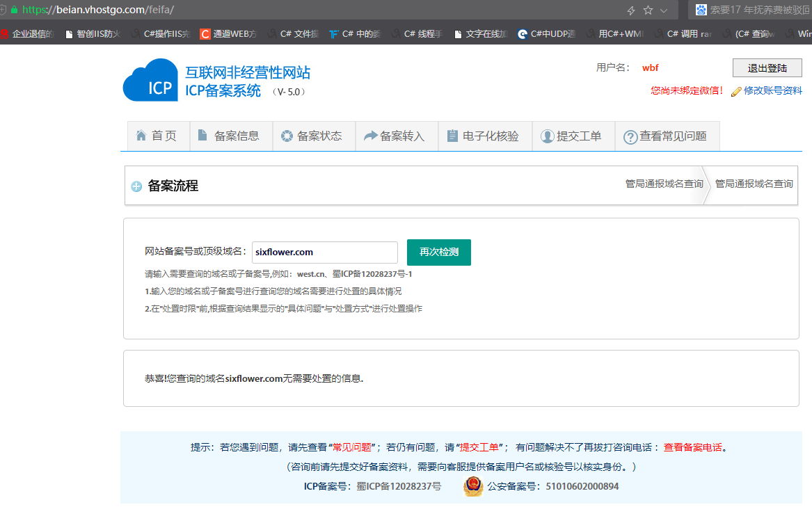Click the domain input field showing sixflower.com
812x514 pixels.
(x=324, y=252)
